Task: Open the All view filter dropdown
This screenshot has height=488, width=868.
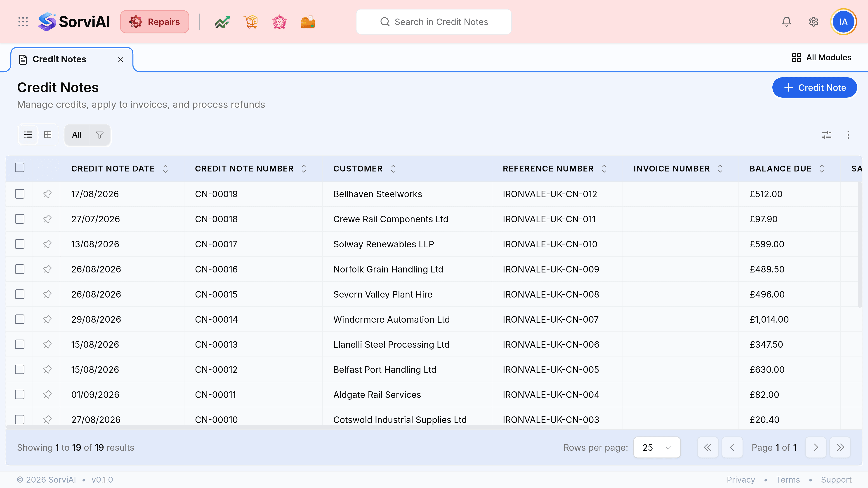Action: (x=77, y=135)
